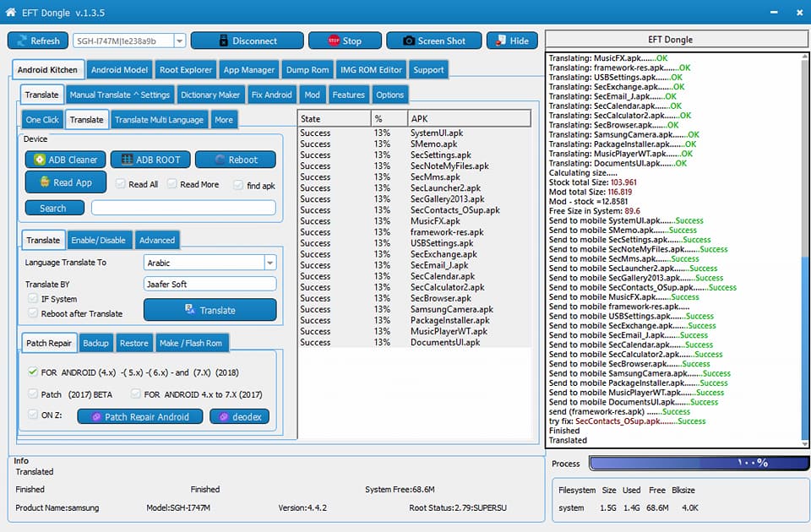Open the device selector dropdown SGH-I747M
This screenshot has height=532, width=811.
point(179,41)
